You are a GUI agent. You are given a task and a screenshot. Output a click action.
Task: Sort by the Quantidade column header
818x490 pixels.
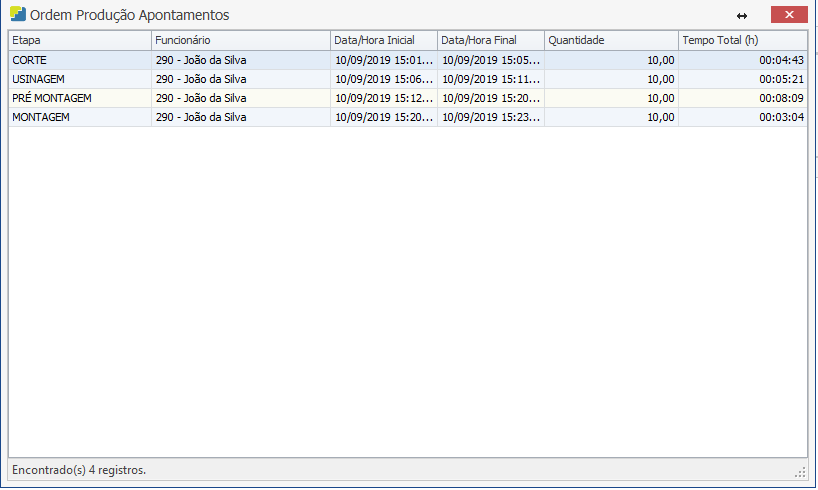click(x=610, y=40)
